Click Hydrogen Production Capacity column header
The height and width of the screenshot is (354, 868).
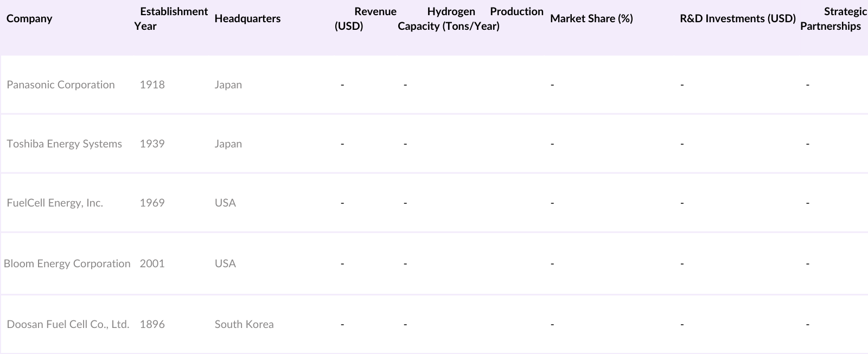pos(470,18)
